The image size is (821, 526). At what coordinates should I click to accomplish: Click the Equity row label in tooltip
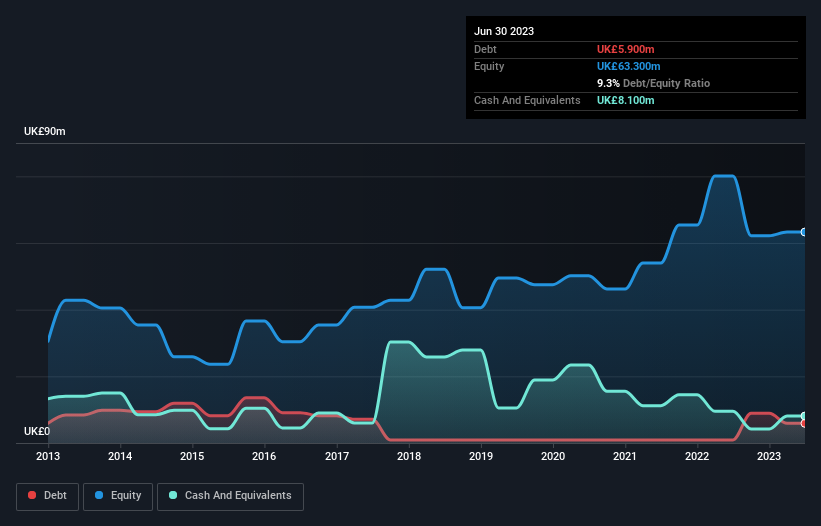point(489,66)
